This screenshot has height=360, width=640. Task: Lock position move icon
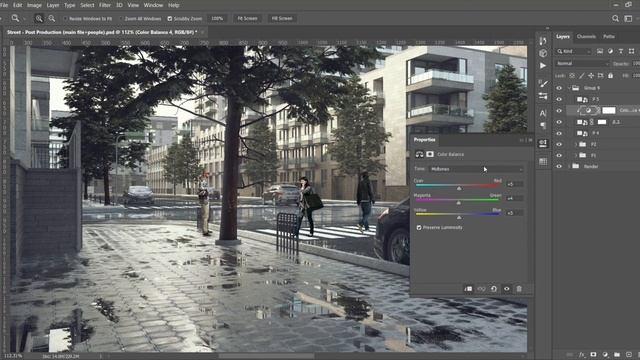591,76
